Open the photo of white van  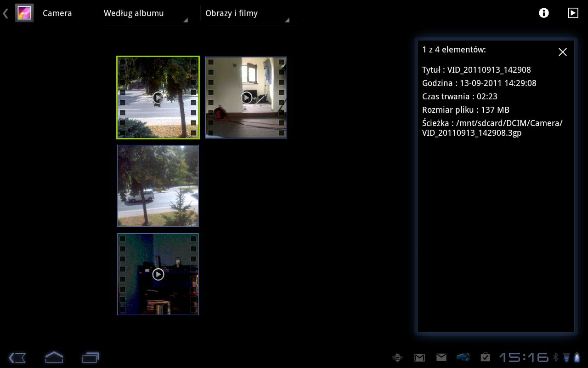coord(158,186)
